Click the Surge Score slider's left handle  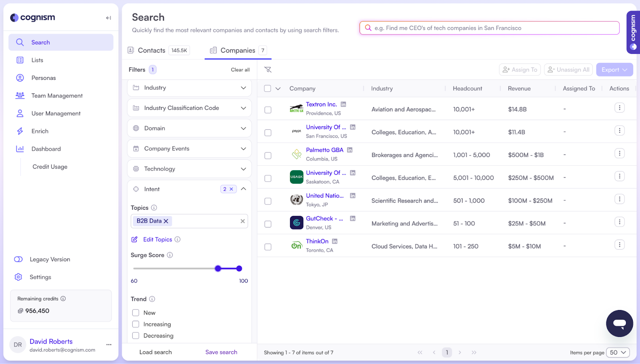tap(218, 269)
